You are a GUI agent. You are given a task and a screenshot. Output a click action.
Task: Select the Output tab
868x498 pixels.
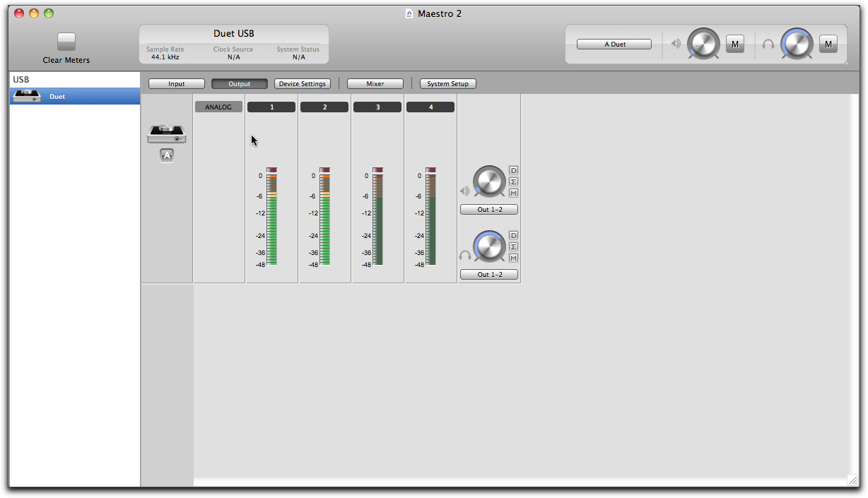click(240, 84)
